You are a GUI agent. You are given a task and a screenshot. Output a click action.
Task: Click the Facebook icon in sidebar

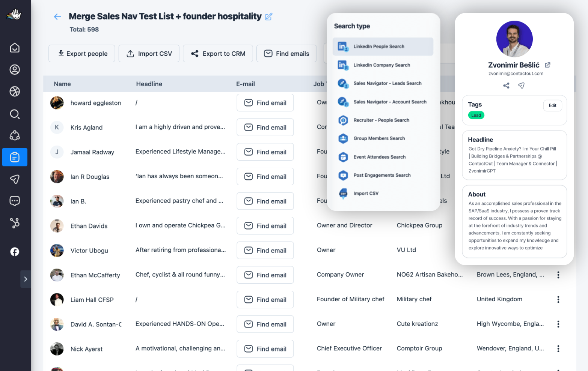click(15, 252)
